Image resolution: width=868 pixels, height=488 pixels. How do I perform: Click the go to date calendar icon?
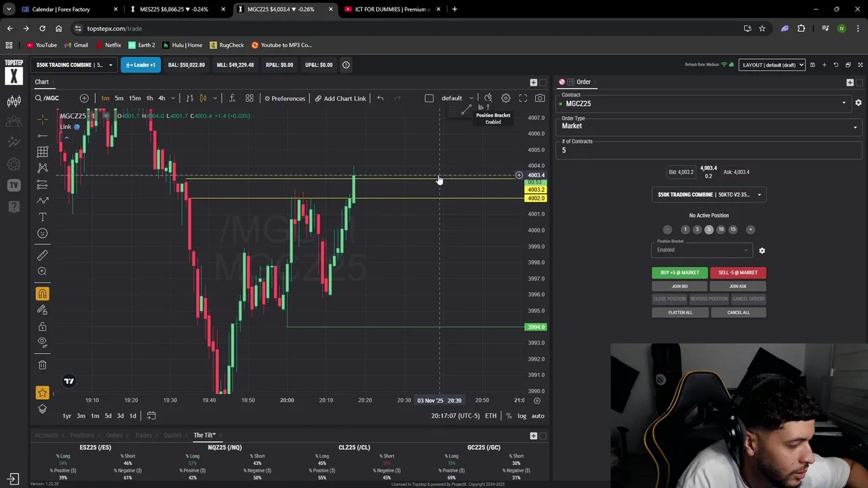coord(151,415)
